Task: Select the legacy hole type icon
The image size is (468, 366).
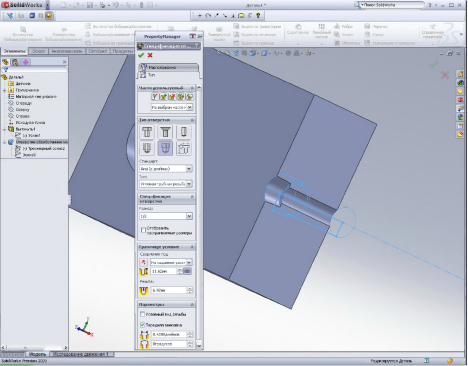Action: 184,148
